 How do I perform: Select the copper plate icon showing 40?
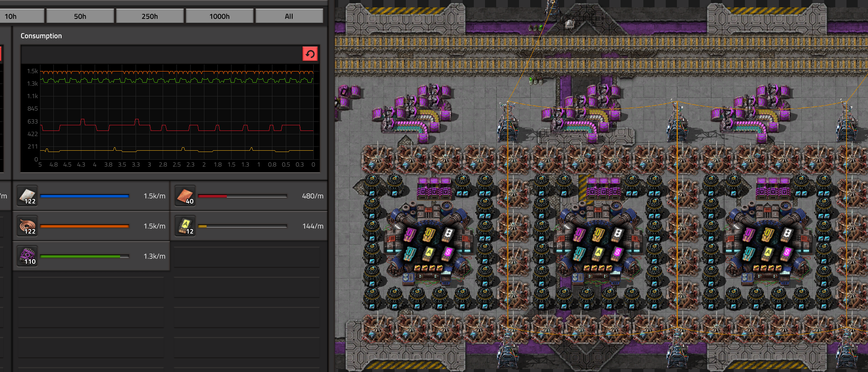[x=185, y=196]
